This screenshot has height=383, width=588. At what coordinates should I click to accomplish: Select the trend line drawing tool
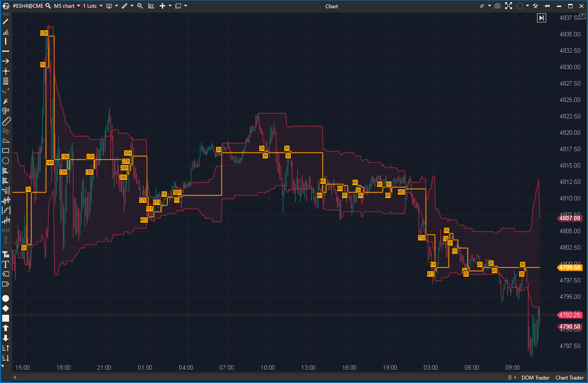(6, 21)
